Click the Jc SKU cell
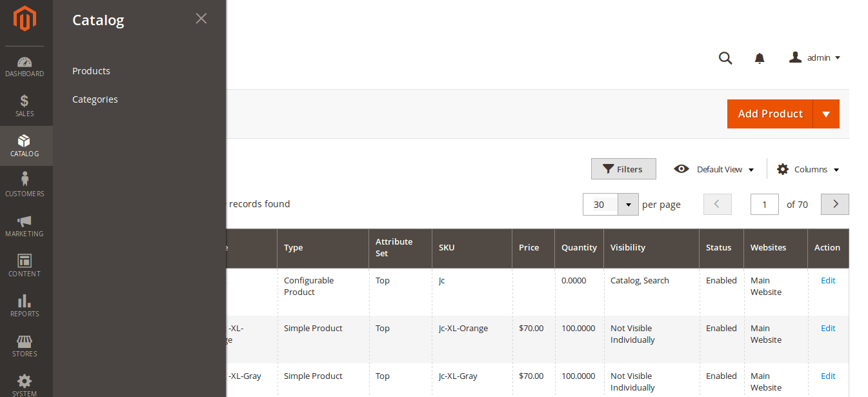Screen dimensions: 868x397 pyautogui.click(x=472, y=292)
